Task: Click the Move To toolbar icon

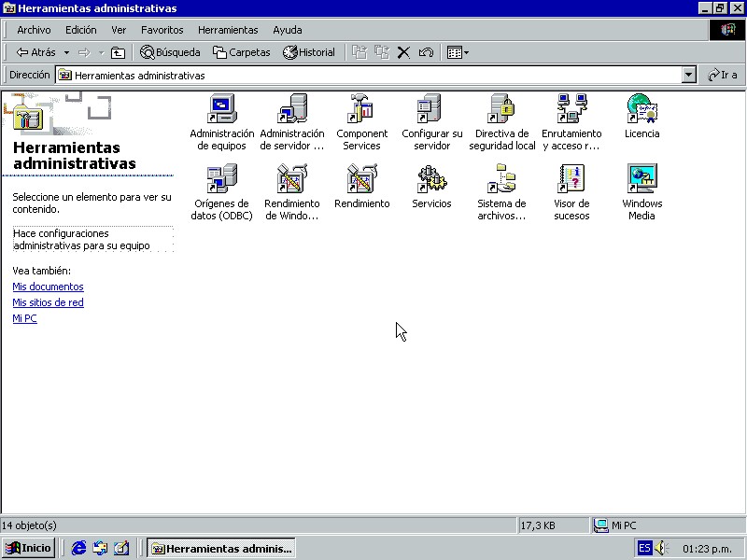Action: pyautogui.click(x=359, y=52)
